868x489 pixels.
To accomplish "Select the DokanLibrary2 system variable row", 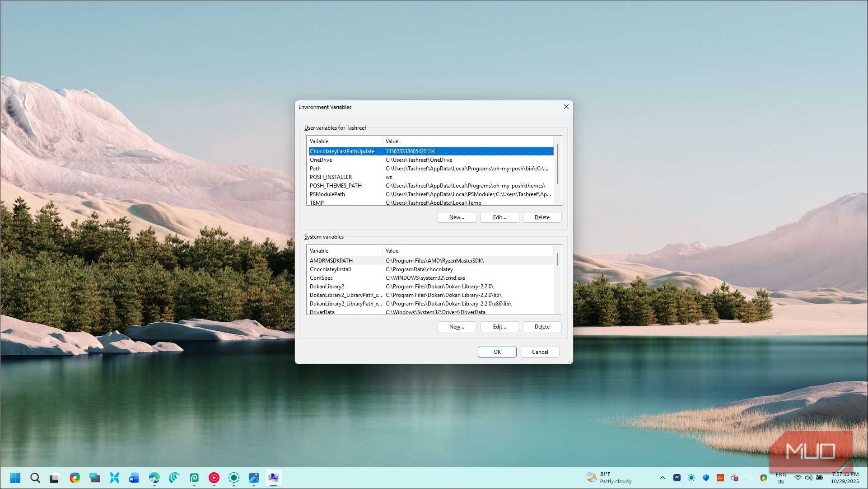I will tap(431, 287).
